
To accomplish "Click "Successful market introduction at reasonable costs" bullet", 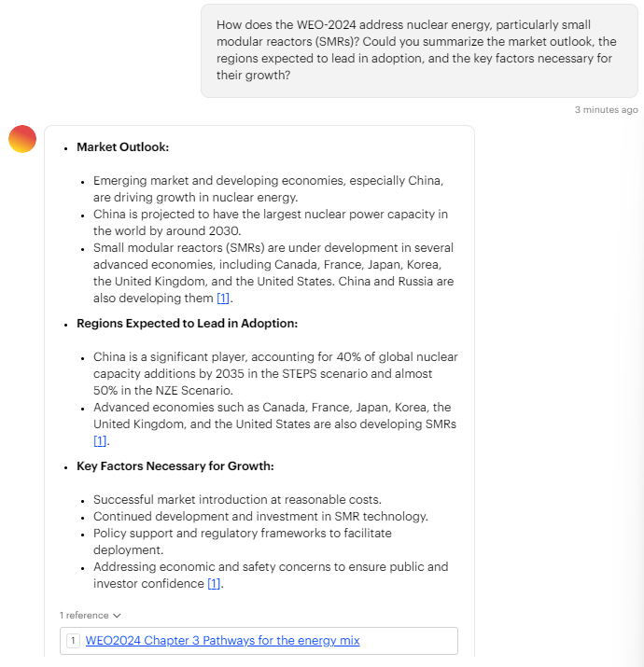I will [237, 500].
